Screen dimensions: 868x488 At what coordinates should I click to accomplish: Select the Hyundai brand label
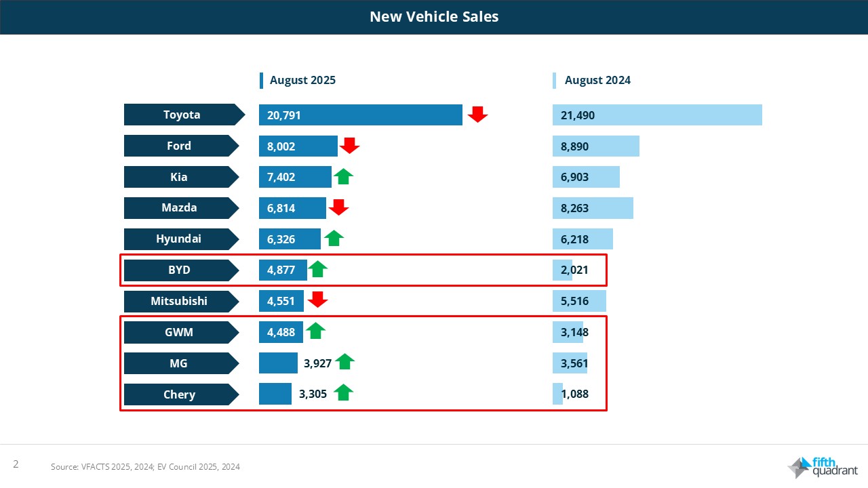(179, 239)
